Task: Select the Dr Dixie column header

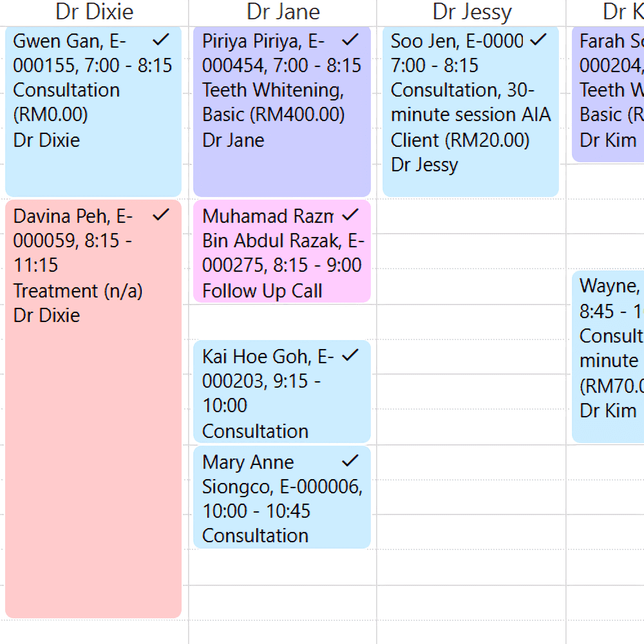Action: pyautogui.click(x=95, y=12)
